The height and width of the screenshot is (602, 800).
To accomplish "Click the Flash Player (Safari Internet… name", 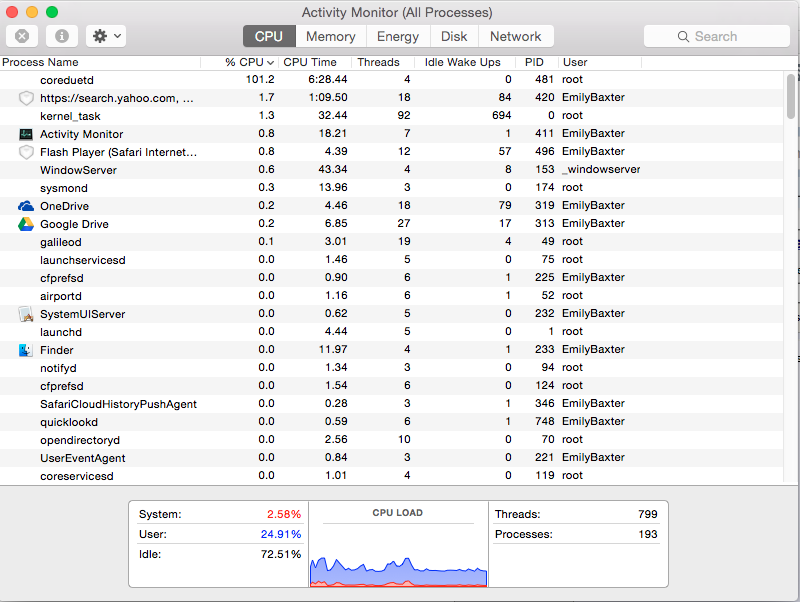I will tap(118, 152).
